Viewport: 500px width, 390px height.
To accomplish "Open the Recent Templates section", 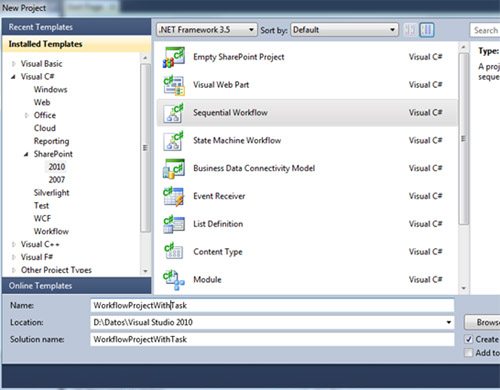I will [76, 27].
